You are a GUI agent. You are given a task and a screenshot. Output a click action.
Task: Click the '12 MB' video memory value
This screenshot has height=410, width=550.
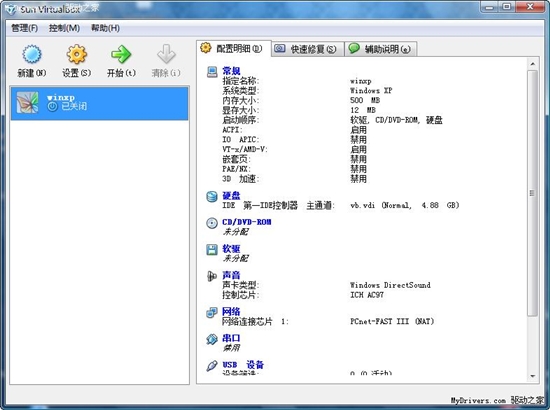point(363,110)
